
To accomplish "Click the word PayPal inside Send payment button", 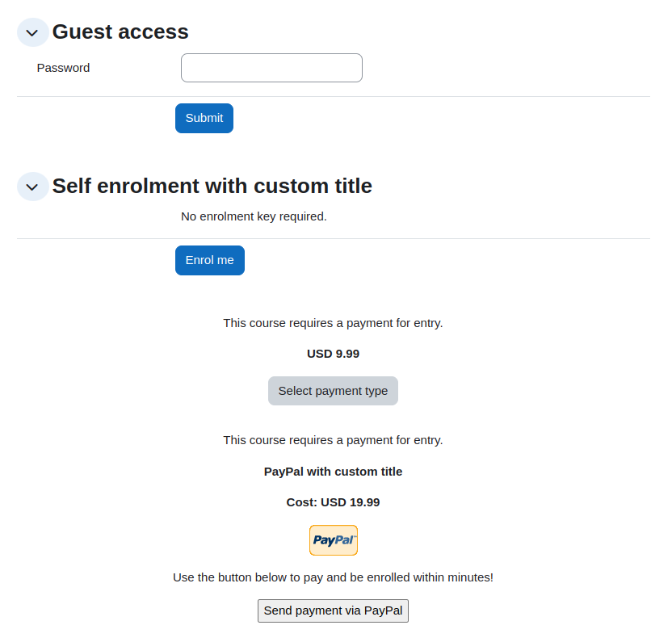I will click(x=383, y=611).
